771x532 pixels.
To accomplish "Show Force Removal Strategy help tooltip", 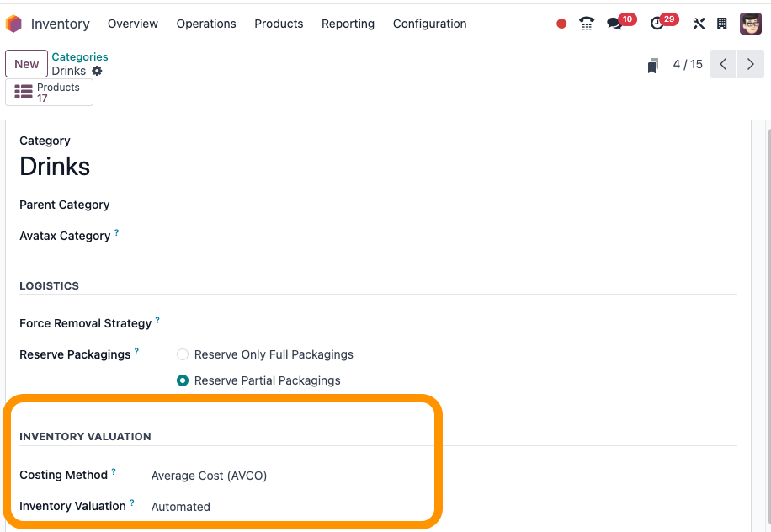I will 157,320.
